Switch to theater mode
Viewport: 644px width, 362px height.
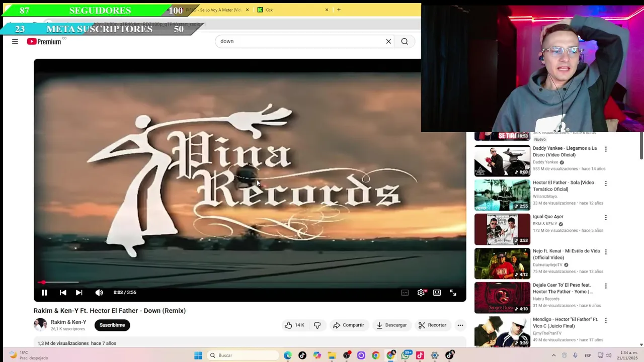(x=437, y=292)
